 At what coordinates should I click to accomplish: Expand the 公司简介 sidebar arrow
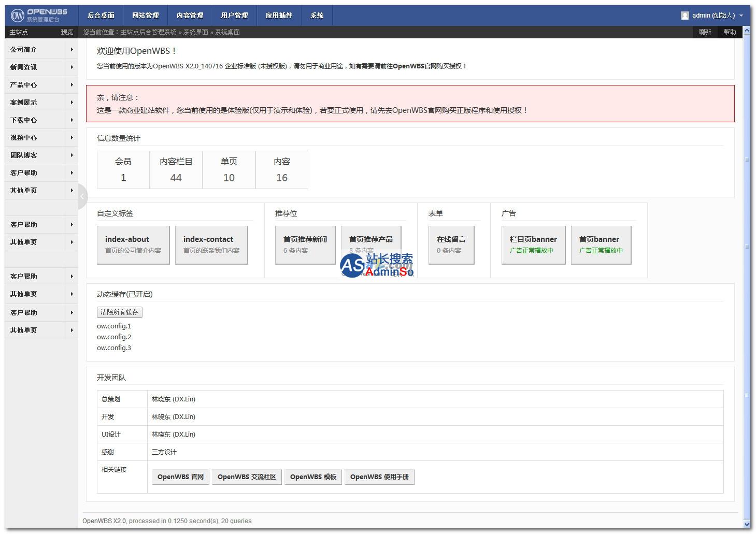72,50
